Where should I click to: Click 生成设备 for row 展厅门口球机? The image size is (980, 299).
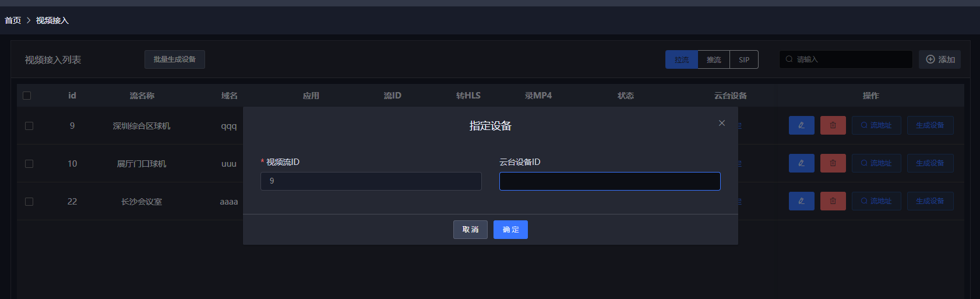(x=930, y=163)
